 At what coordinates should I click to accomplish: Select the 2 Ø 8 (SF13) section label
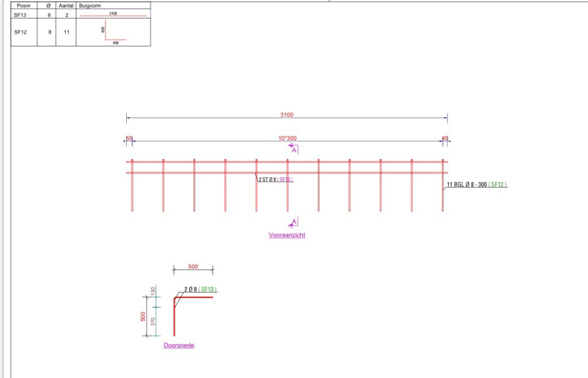point(201,289)
